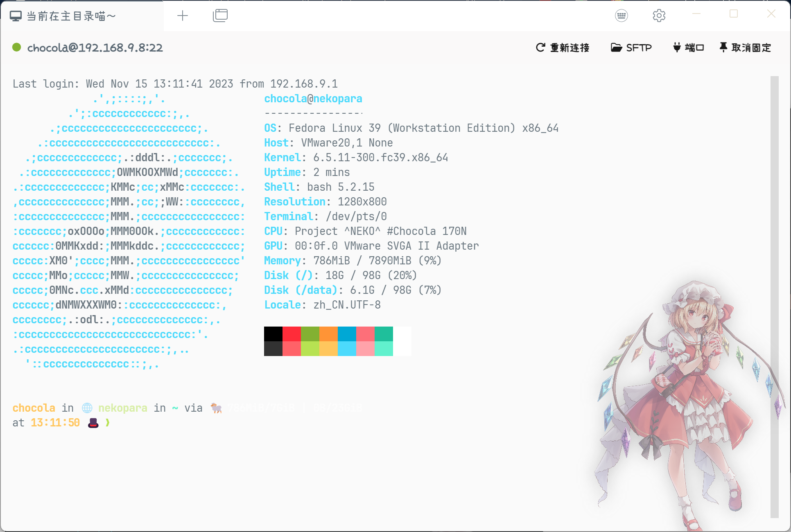Click the red color block in palette
The height and width of the screenshot is (532, 791).
point(292,334)
